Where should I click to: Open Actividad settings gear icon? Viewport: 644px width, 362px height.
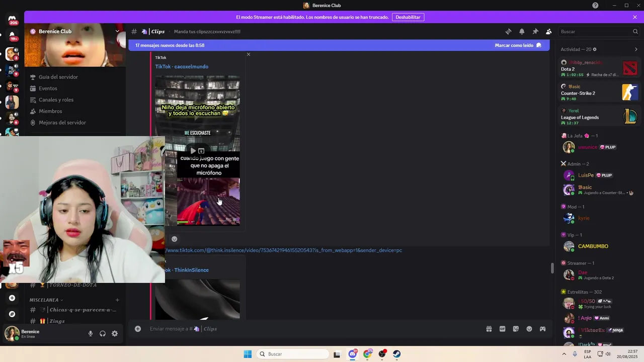click(595, 49)
